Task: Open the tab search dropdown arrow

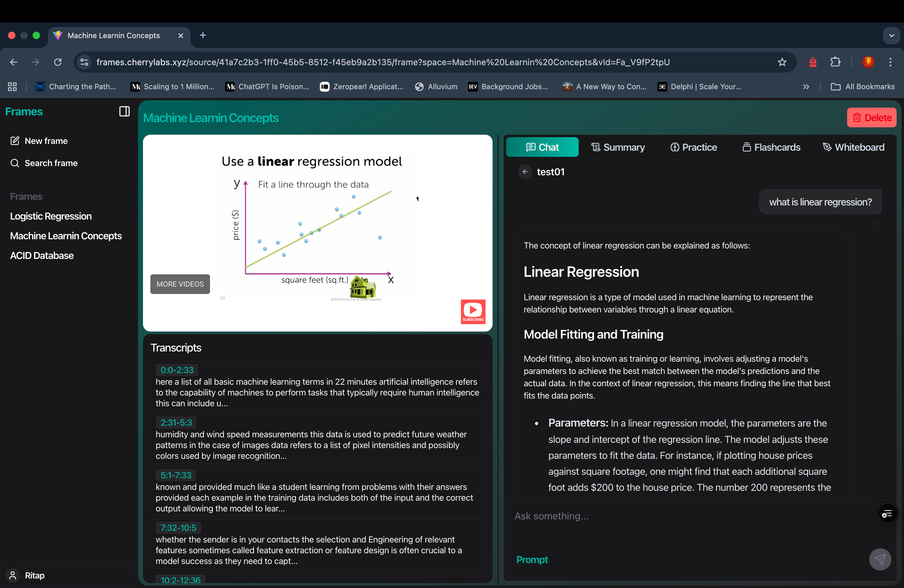Action: (891, 35)
